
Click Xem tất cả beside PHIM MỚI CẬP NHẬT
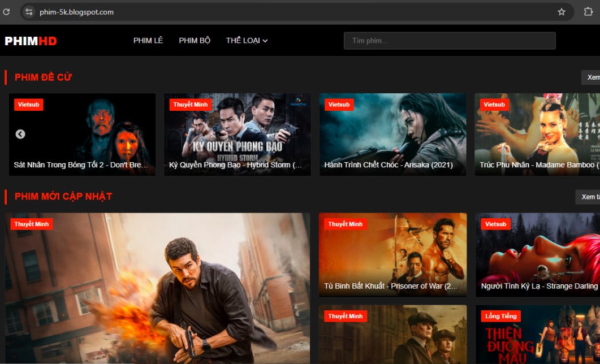tap(588, 197)
